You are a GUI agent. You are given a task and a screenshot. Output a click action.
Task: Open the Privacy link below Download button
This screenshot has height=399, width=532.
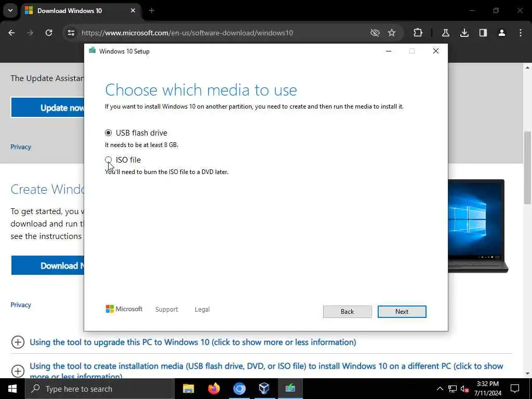(21, 304)
